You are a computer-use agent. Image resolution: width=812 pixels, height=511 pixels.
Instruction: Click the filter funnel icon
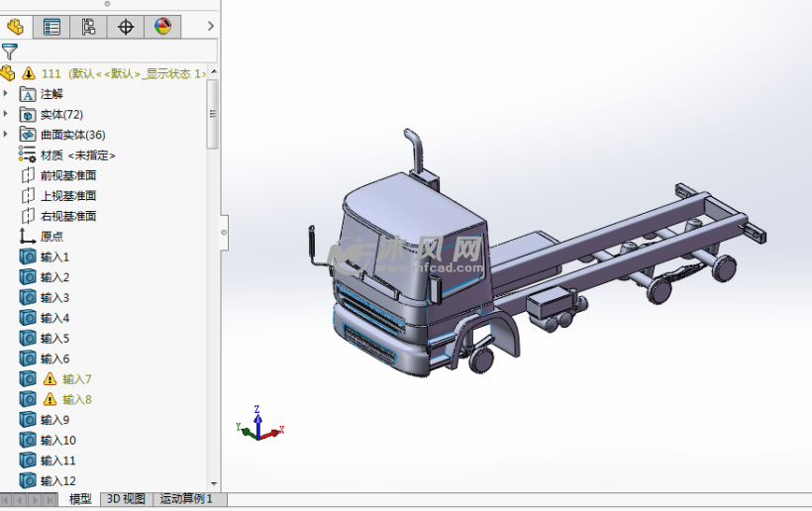pyautogui.click(x=10, y=51)
